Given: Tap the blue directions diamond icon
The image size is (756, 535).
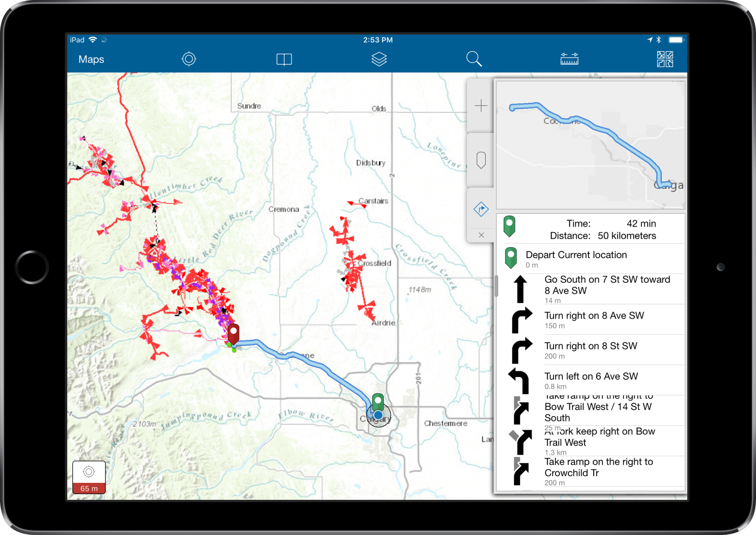Looking at the screenshot, I should click(481, 209).
